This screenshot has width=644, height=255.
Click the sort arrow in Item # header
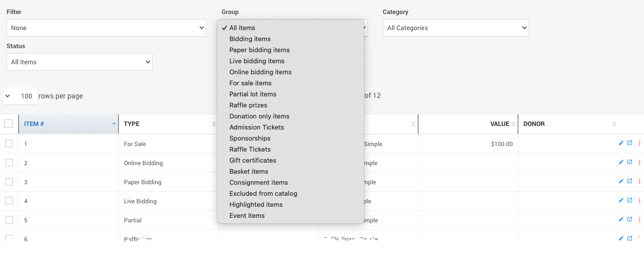(x=114, y=123)
